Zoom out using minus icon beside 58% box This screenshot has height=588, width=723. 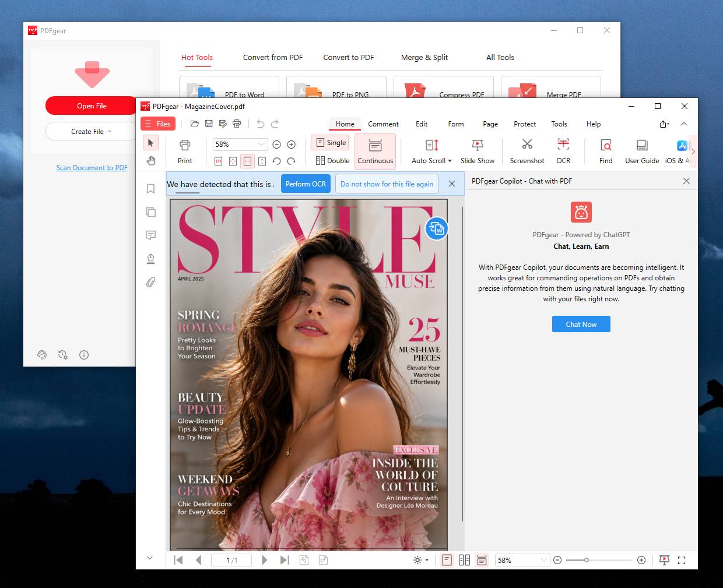pos(277,145)
